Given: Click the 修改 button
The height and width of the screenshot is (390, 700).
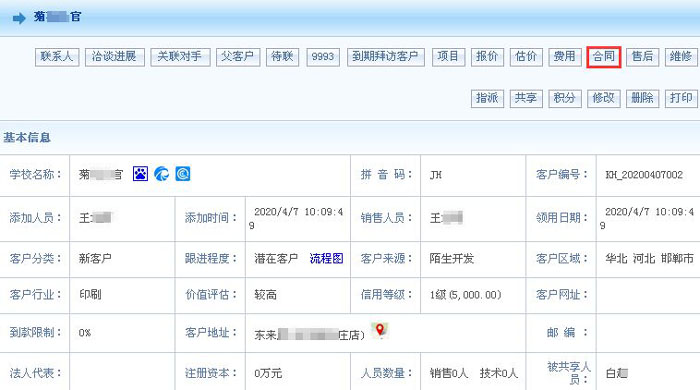Looking at the screenshot, I should click(x=604, y=99).
